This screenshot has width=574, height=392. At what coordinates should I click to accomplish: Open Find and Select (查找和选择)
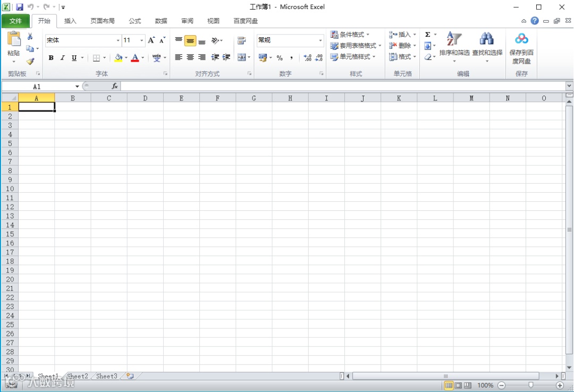tap(487, 47)
